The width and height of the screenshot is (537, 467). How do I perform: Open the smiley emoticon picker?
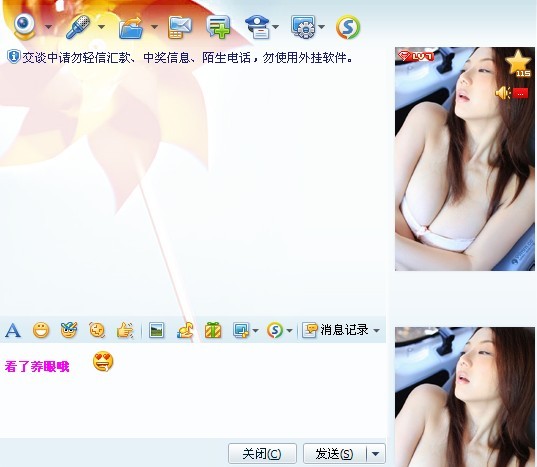[x=41, y=330]
